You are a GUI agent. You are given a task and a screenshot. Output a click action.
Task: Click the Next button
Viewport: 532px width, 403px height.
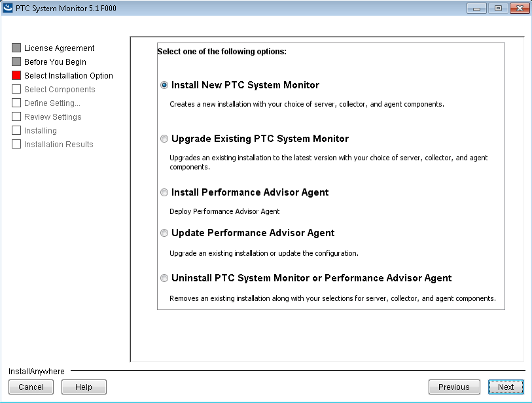[506, 387]
